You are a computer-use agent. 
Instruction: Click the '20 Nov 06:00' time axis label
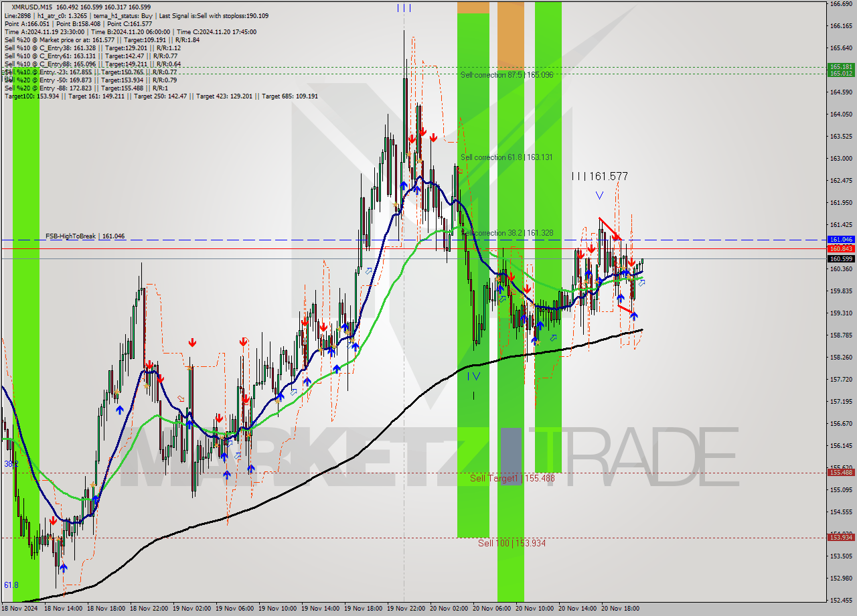pyautogui.click(x=492, y=609)
